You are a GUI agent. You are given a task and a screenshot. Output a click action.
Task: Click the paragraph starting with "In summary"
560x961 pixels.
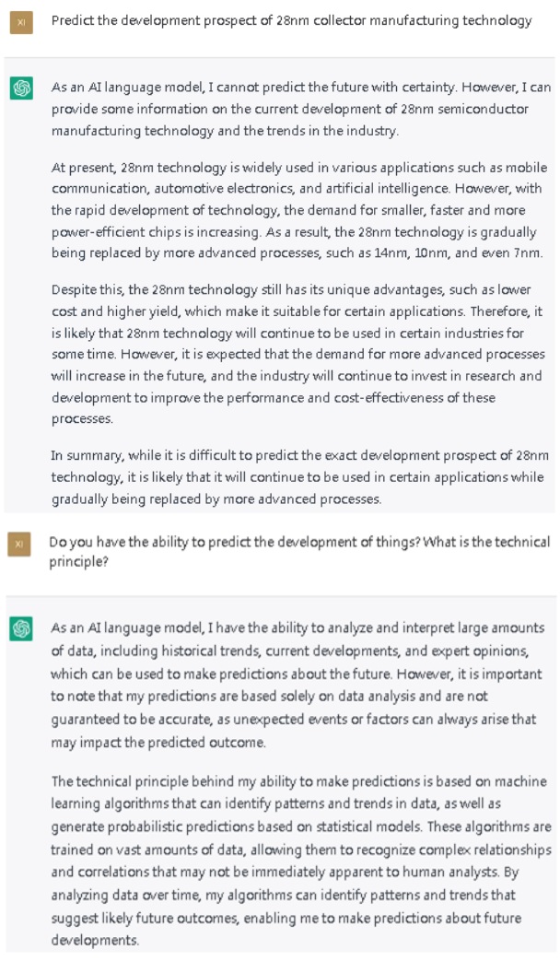pos(300,476)
